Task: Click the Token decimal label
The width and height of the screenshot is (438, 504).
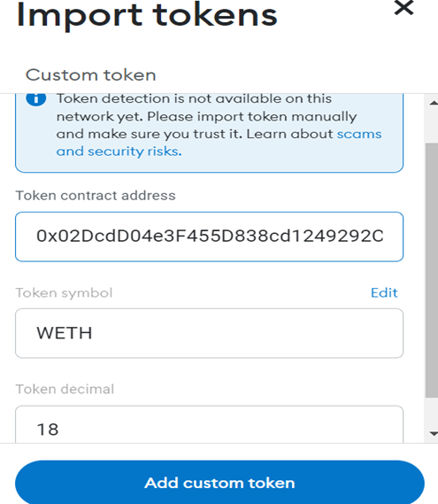Action: pos(65,389)
